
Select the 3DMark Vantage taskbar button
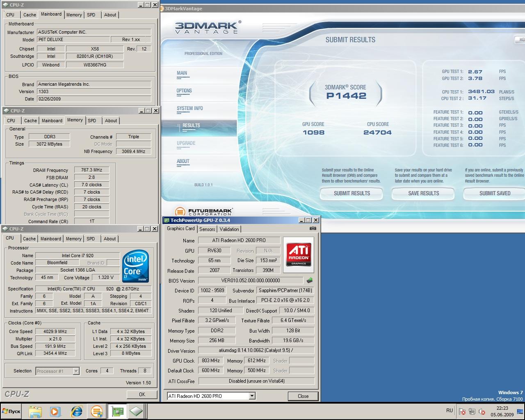pyautogui.click(x=97, y=411)
